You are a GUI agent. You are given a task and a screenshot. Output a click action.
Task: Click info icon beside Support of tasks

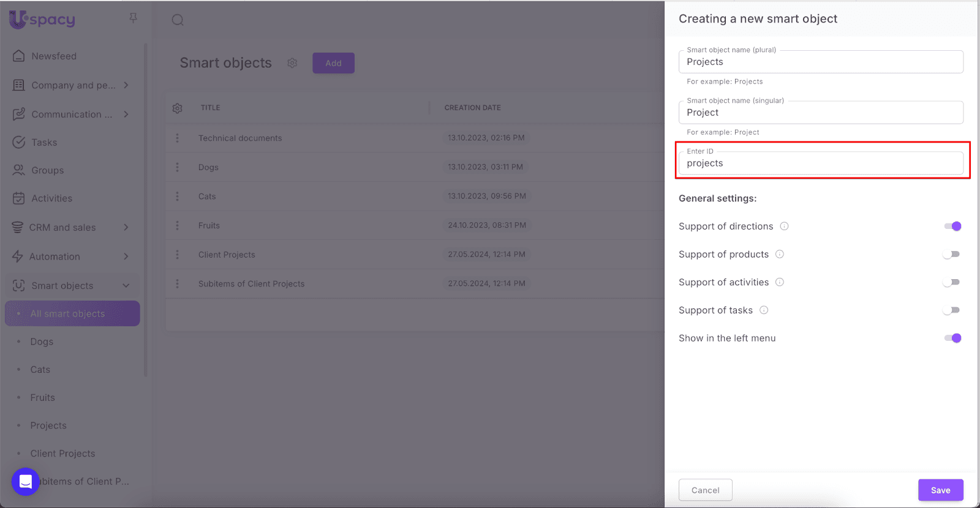(764, 310)
